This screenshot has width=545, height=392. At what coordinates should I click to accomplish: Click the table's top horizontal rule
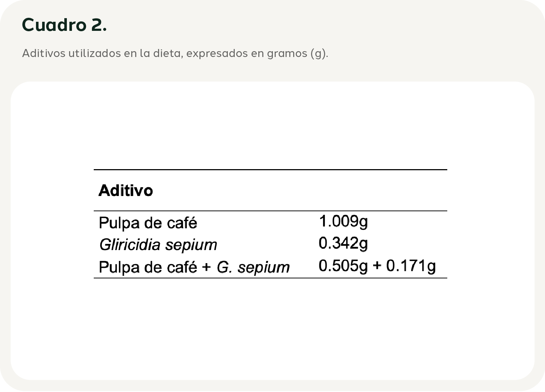click(x=270, y=170)
